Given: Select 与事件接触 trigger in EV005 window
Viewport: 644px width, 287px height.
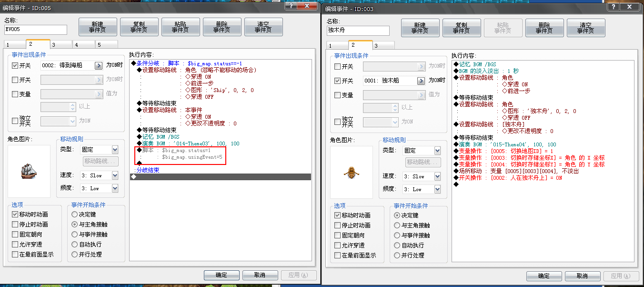Looking at the screenshot, I should [74, 235].
